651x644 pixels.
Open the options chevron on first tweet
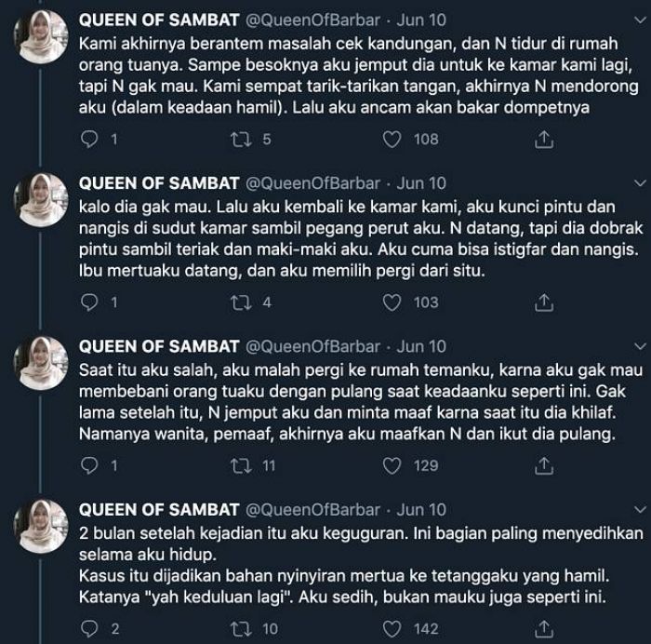[x=641, y=20]
